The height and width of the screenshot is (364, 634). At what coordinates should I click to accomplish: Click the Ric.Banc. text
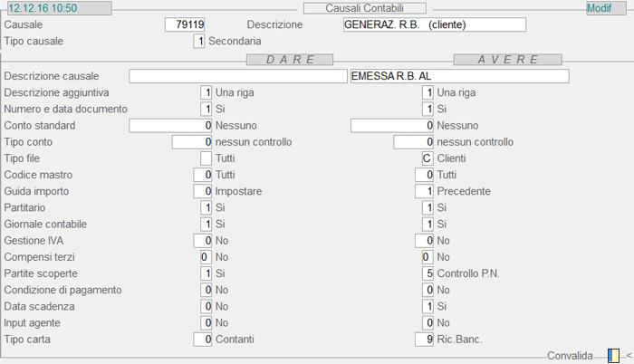tap(460, 340)
